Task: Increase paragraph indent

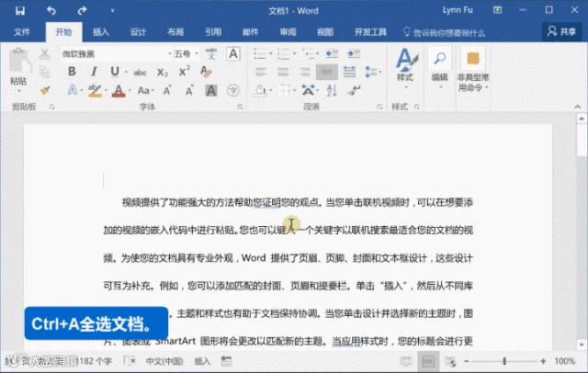Action: pos(353,53)
